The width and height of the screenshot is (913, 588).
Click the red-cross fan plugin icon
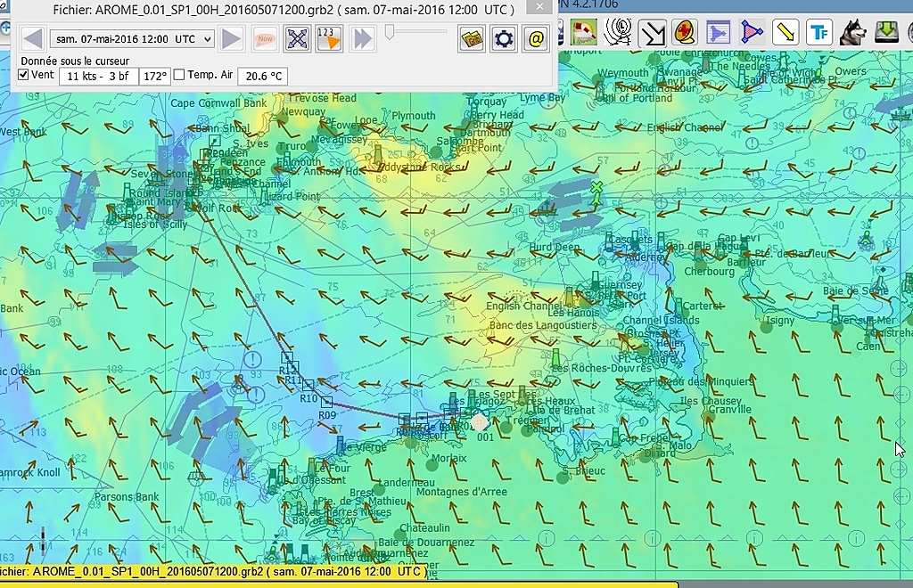(685, 32)
